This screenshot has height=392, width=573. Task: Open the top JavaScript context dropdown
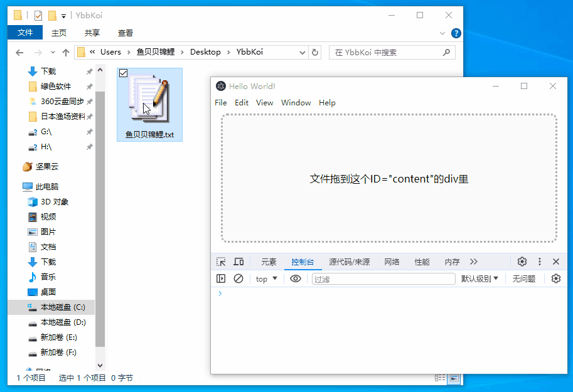pyautogui.click(x=266, y=278)
